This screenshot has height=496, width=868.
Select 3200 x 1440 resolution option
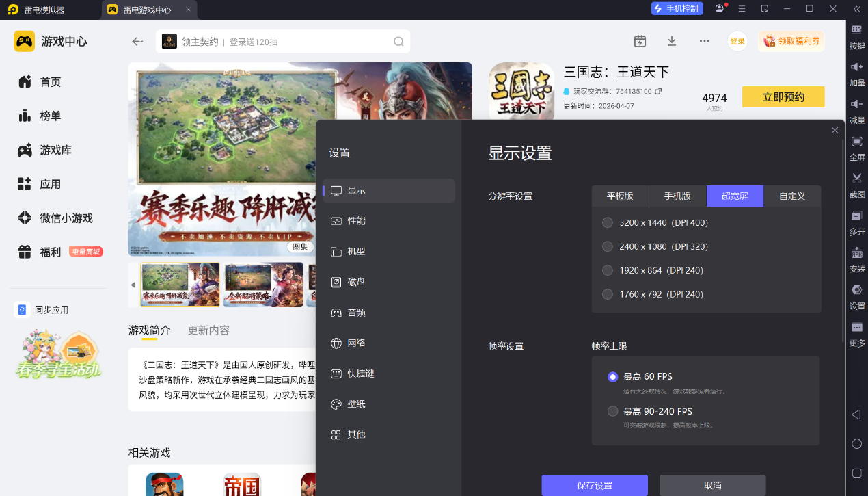tap(608, 222)
